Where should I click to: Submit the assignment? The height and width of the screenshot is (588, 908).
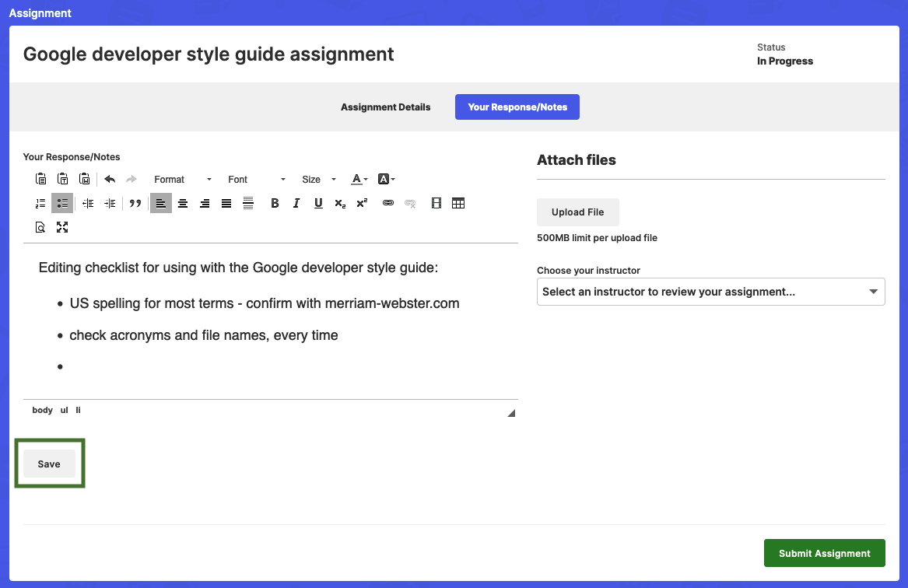(824, 553)
